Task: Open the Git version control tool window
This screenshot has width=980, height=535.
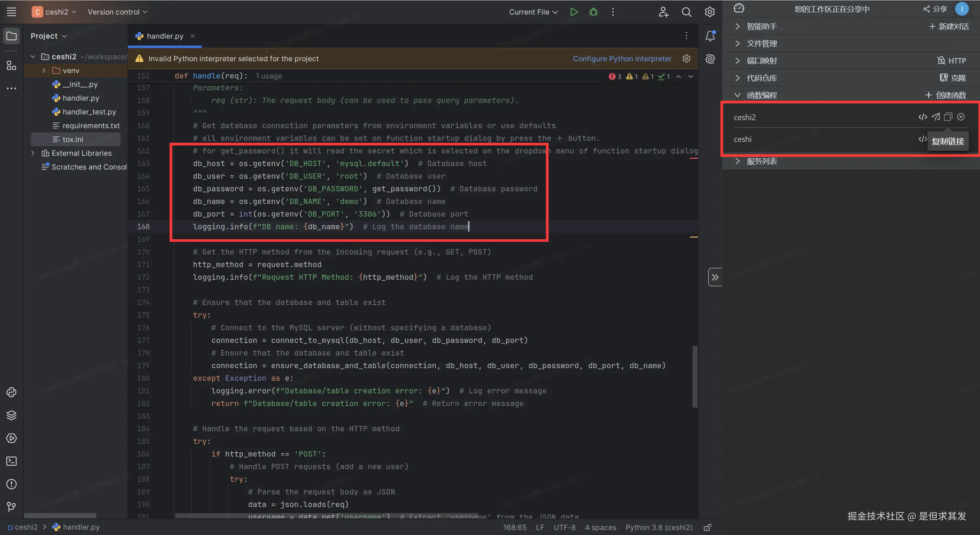Action: [x=11, y=507]
